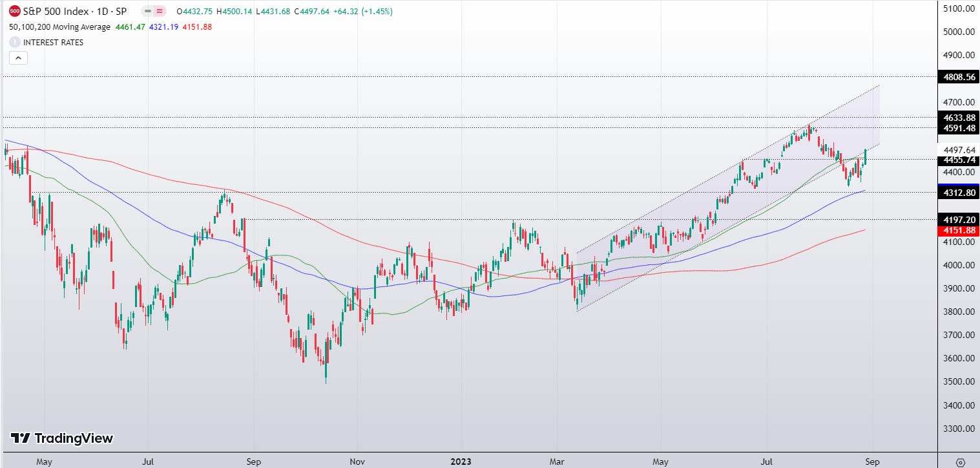Click the Nov label on the time axis
Image resolution: width=980 pixels, height=468 pixels.
357,462
